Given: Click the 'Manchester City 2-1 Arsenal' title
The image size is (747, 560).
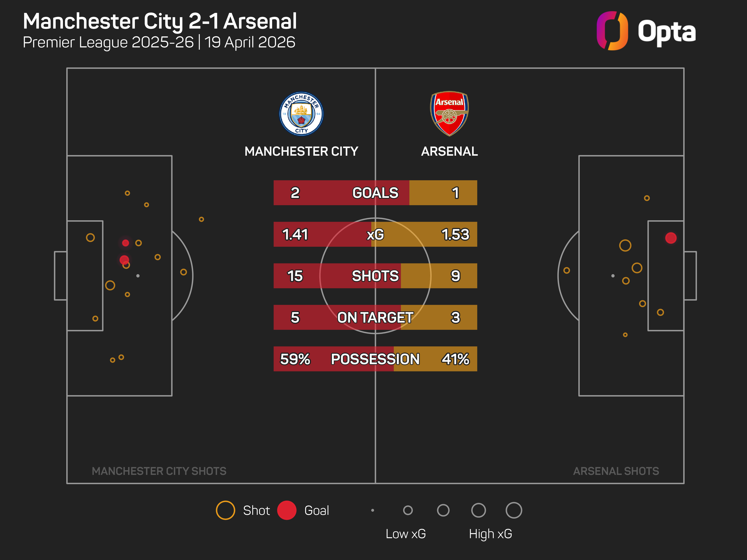Looking at the screenshot, I should 160,21.
